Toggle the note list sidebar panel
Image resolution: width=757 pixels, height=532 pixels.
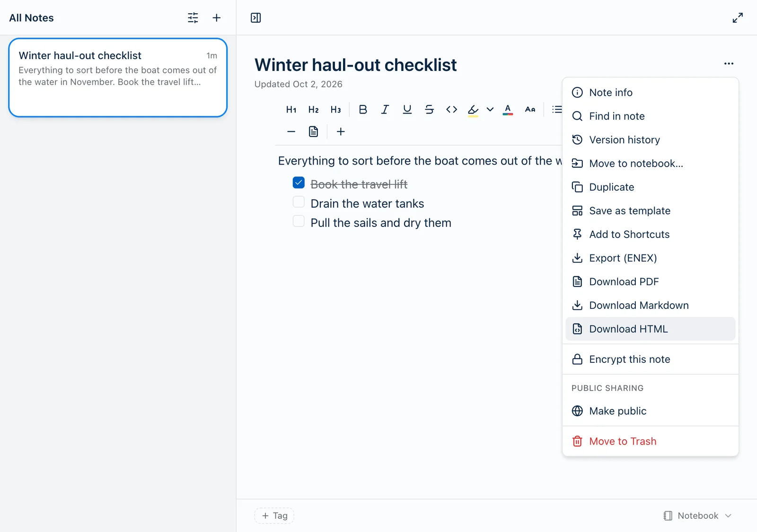coord(255,18)
